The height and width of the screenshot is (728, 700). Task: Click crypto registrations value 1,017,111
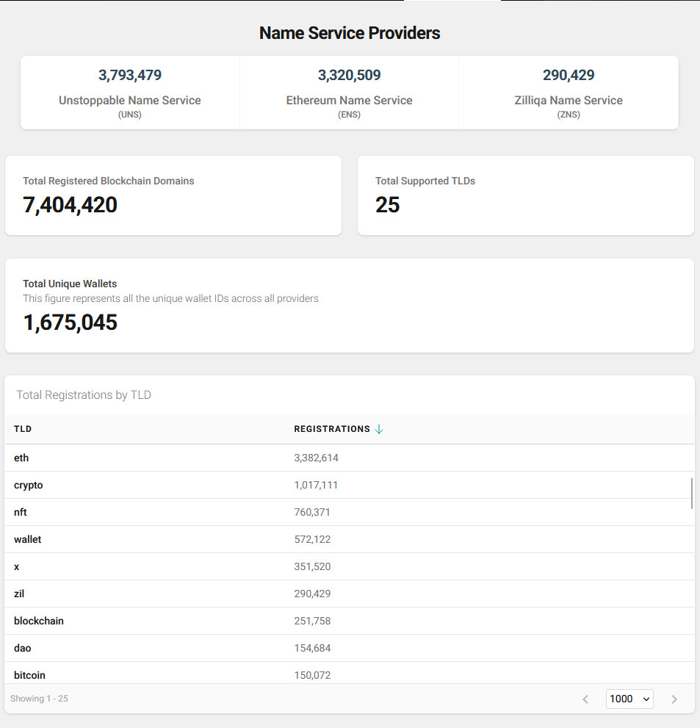click(316, 485)
